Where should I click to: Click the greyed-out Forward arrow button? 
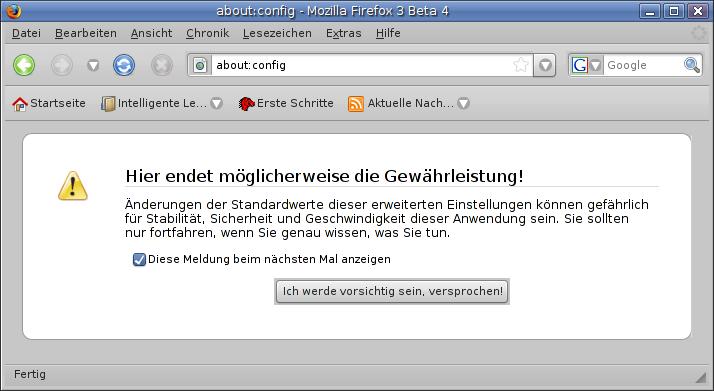click(61, 65)
